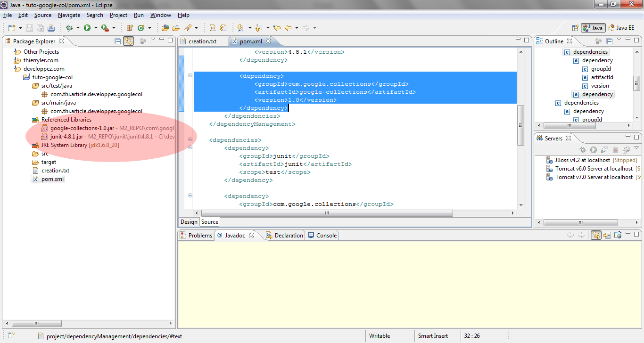This screenshot has width=644, height=343.
Task: Switch to the Java EE perspective
Action: pos(621,28)
